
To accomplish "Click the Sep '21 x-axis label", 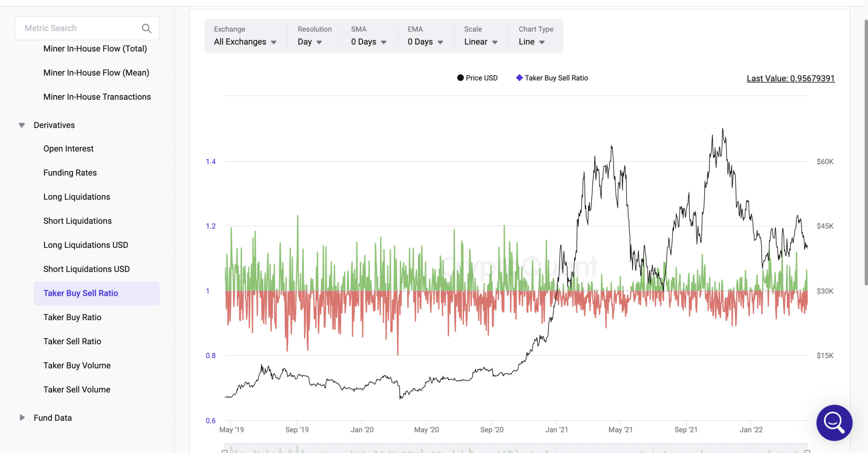I will point(686,430).
